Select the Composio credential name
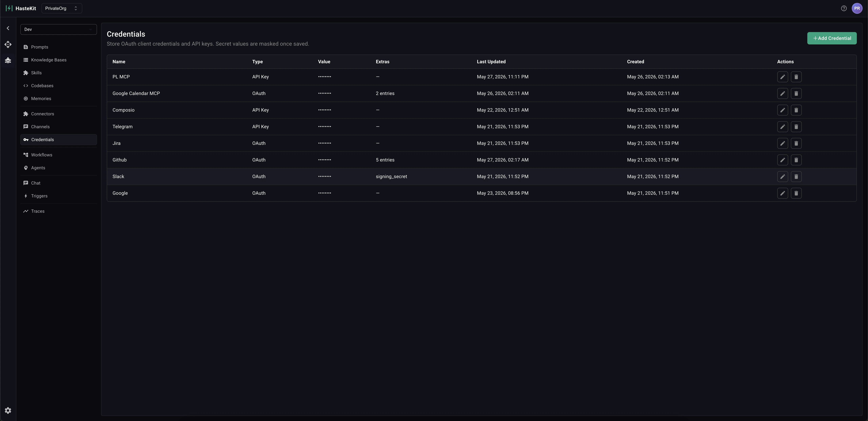Screen dimensions: 868x421 click(123, 110)
